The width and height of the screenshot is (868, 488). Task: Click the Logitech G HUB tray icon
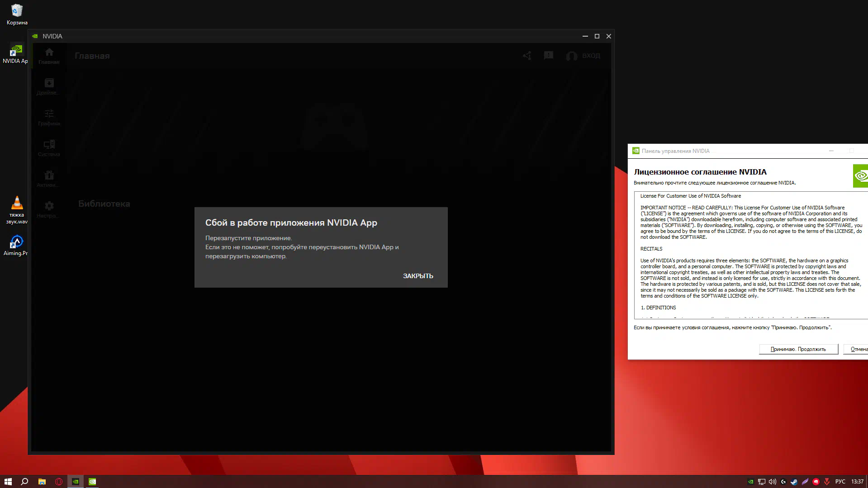click(x=783, y=482)
